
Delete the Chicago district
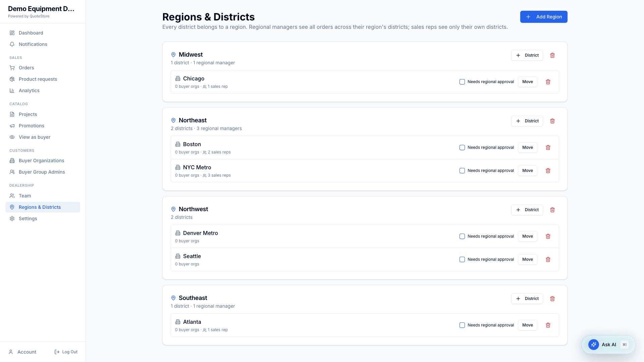[548, 82]
